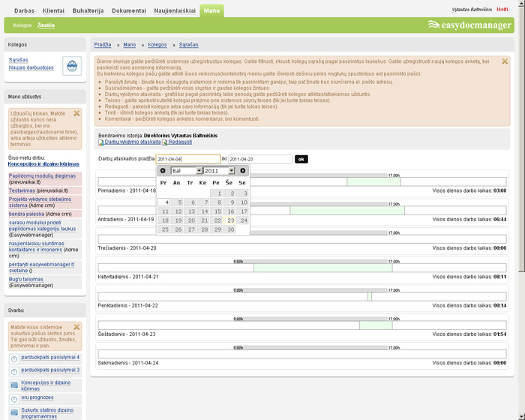Select day 23 in the calendar

(x=229, y=220)
